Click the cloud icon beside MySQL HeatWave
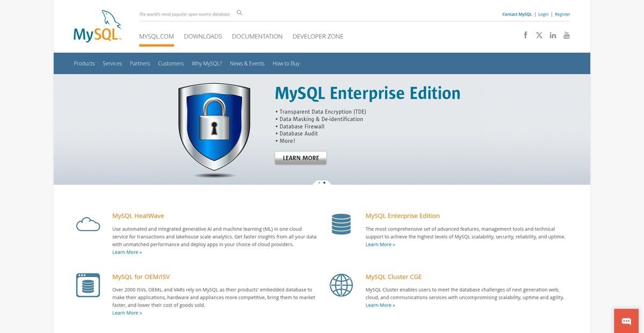 click(x=88, y=224)
